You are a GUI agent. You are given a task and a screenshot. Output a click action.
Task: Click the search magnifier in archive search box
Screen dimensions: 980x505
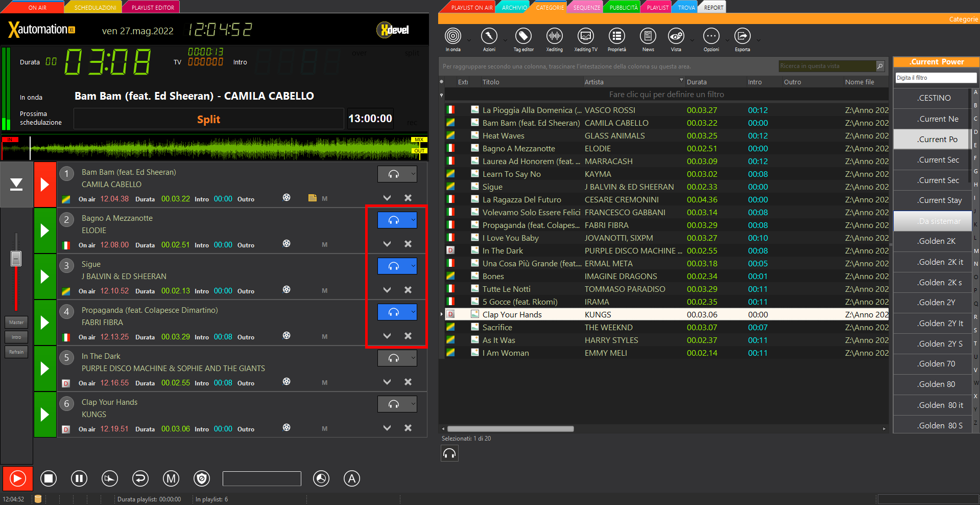[x=880, y=66]
